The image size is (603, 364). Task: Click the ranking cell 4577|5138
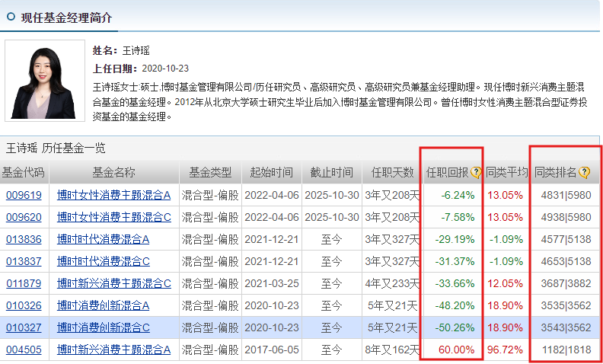pos(566,239)
